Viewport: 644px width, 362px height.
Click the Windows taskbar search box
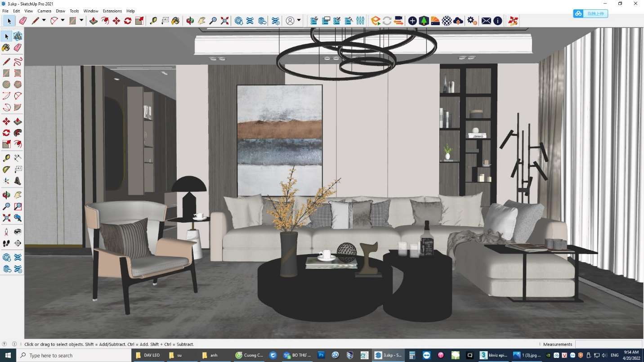tap(74, 355)
